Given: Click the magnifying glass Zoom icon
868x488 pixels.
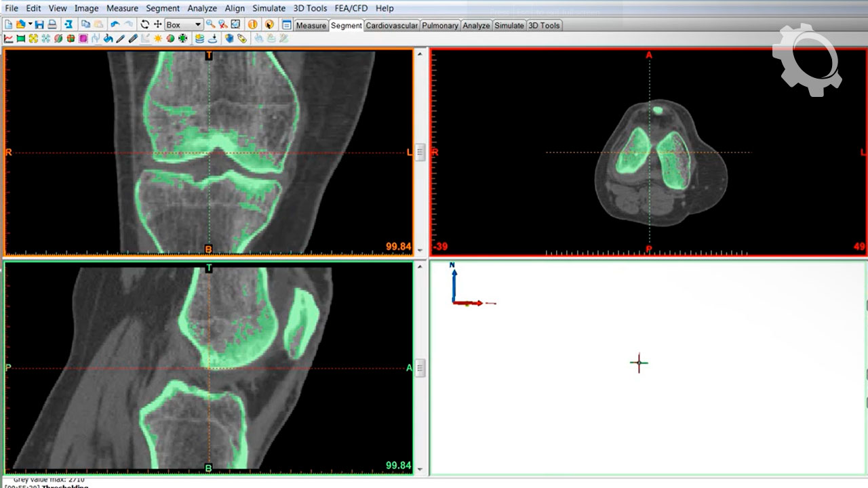Looking at the screenshot, I should [211, 24].
